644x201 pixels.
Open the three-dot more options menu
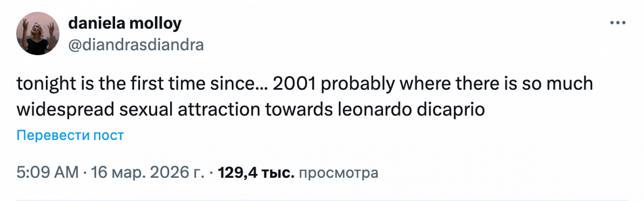pyautogui.click(x=618, y=23)
